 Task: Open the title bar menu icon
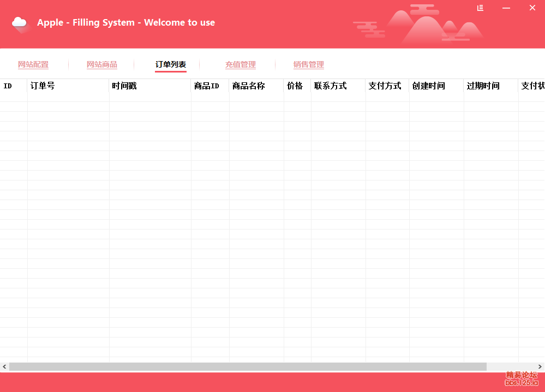[x=480, y=8]
